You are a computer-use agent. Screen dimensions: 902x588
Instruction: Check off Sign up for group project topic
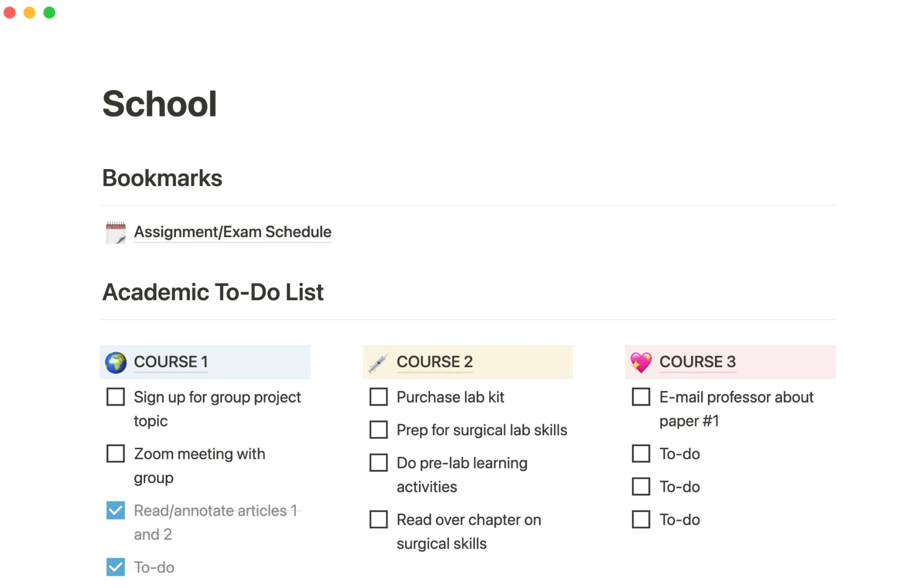(x=116, y=397)
